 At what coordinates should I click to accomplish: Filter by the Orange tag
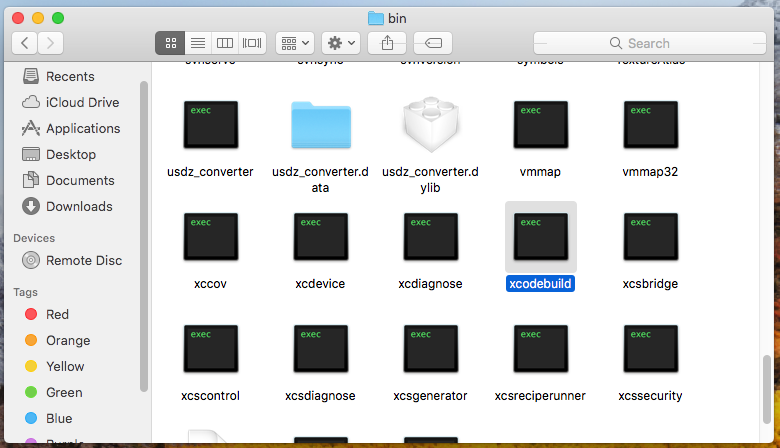57,341
